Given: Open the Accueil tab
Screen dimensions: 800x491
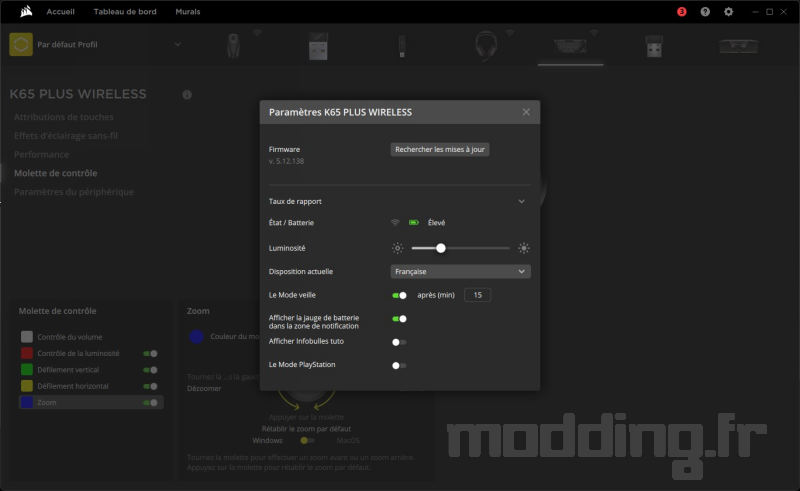Looking at the screenshot, I should click(x=60, y=11).
